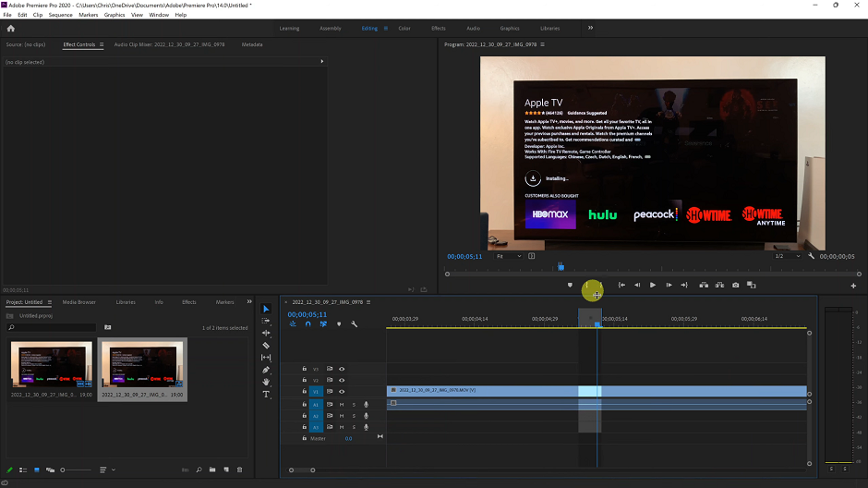Delete selected project item with trash icon
The image size is (868, 488).
pyautogui.click(x=240, y=470)
